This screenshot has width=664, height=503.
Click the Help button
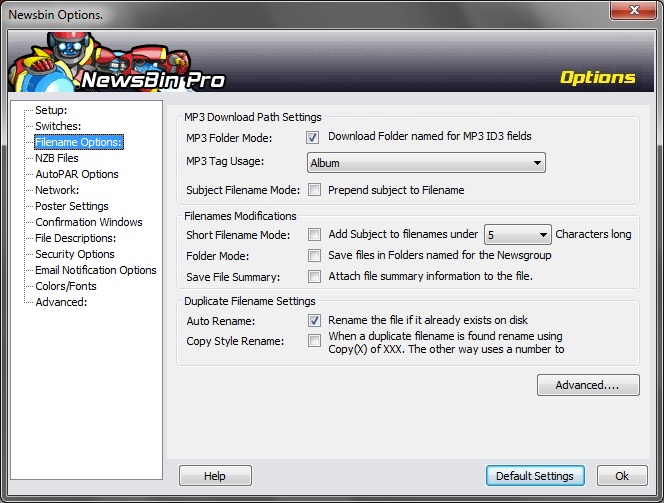click(x=215, y=476)
